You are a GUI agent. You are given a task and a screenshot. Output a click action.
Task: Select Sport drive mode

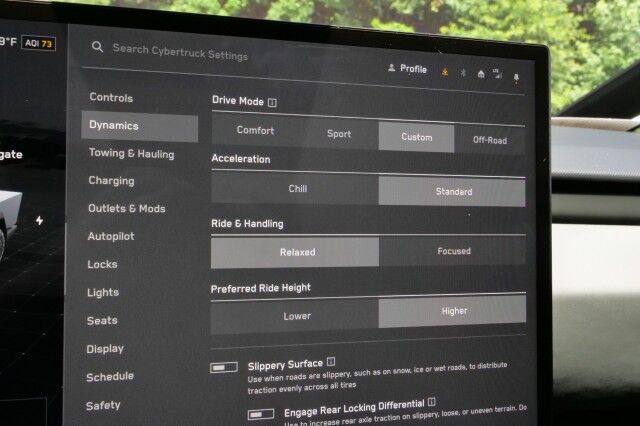click(338, 134)
